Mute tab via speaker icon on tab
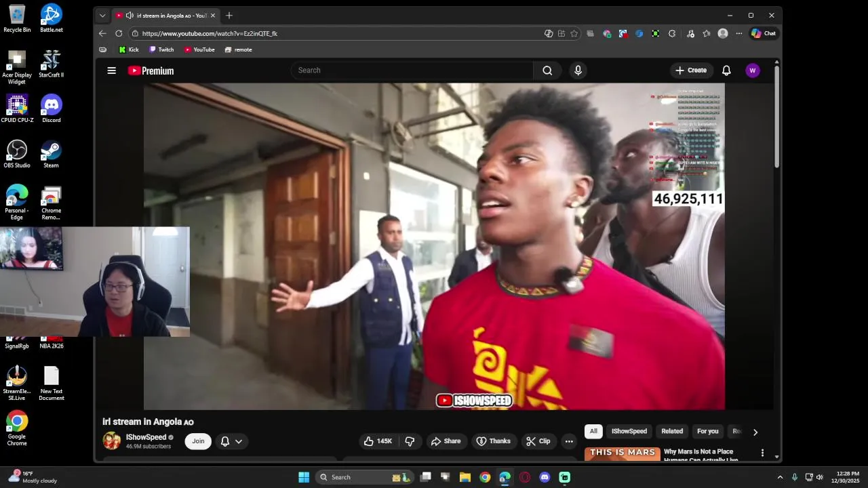The image size is (868, 488). (x=129, y=15)
